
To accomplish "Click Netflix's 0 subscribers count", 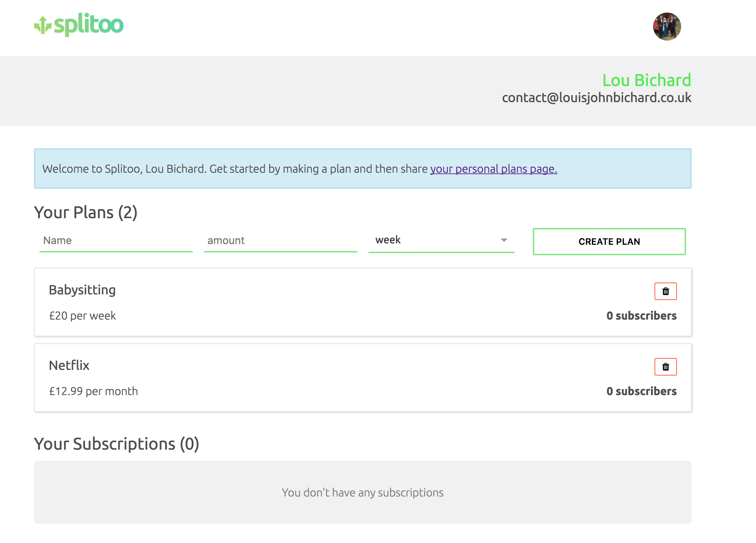I will pos(641,391).
